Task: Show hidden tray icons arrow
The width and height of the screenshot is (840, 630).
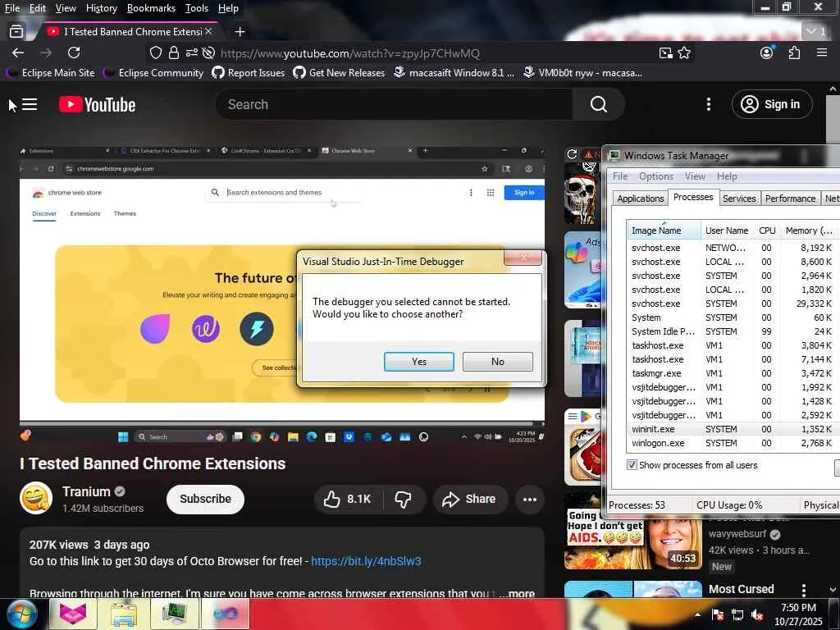Action: (x=697, y=615)
